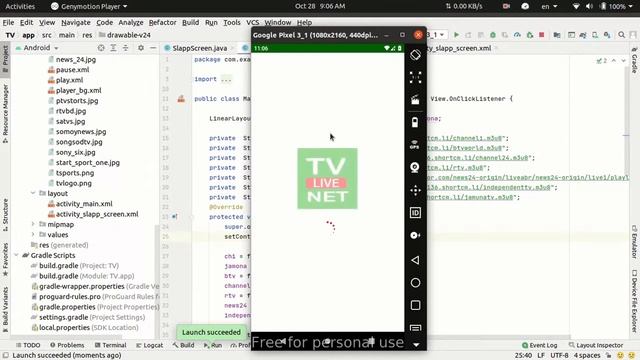Open the Tools menu
640x360 pixels.
click(x=232, y=22)
